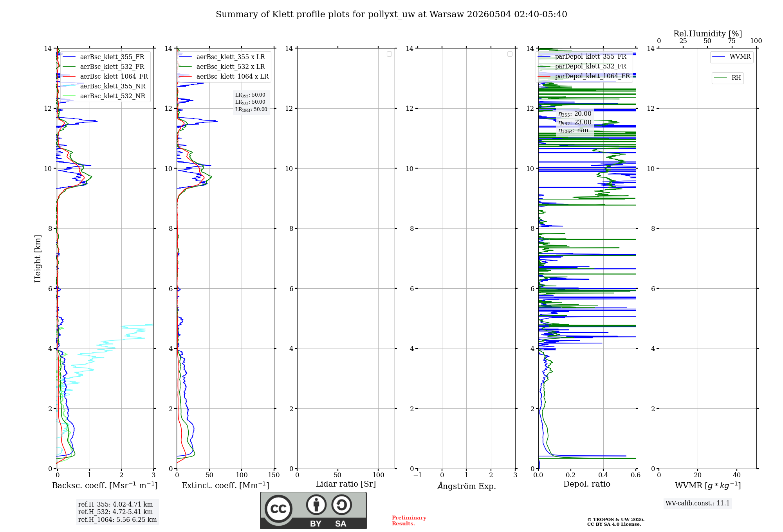Click ref.H_355: 4.02-4.71 km text
This screenshot has width=783, height=532.
point(115,505)
